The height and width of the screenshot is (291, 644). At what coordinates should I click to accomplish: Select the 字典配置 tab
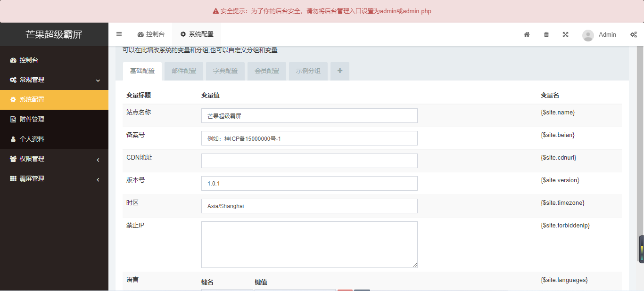point(225,71)
